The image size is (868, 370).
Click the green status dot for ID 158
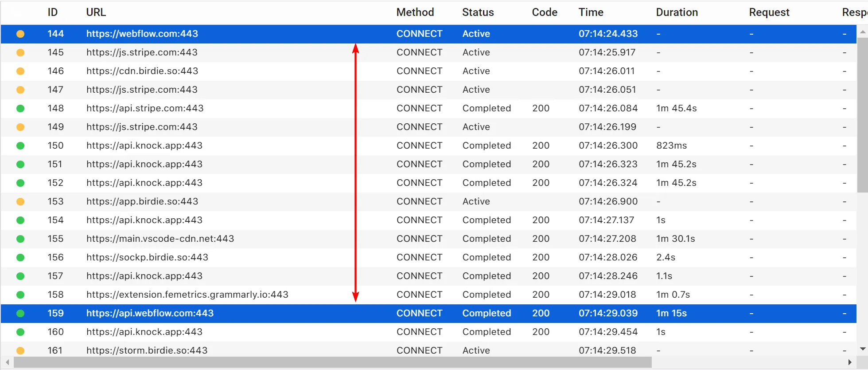[x=20, y=295]
